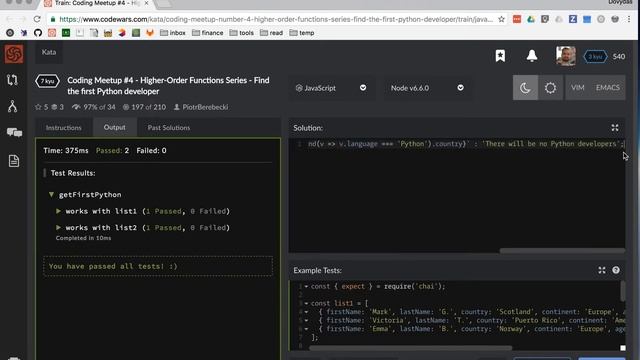Reload the page in Chrome
The width and height of the screenshot is (640, 360).
click(37, 19)
